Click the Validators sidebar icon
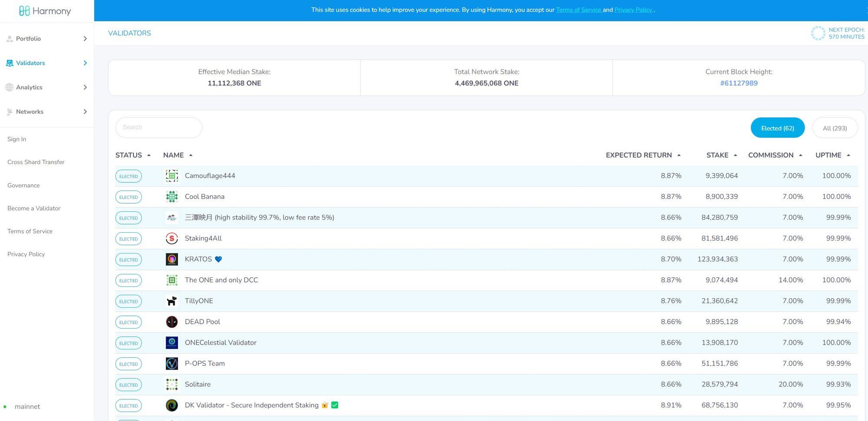 [10, 63]
